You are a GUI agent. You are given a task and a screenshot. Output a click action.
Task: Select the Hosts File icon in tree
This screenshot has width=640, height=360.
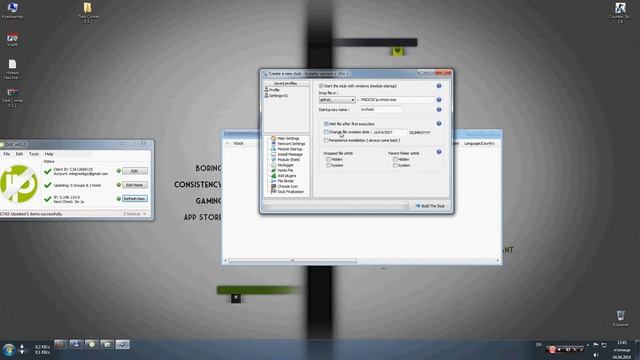[273, 170]
